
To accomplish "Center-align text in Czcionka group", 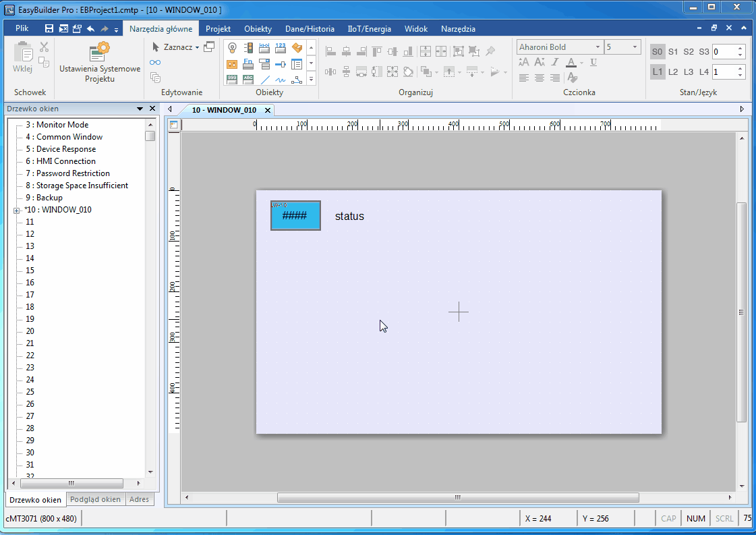I will point(540,77).
